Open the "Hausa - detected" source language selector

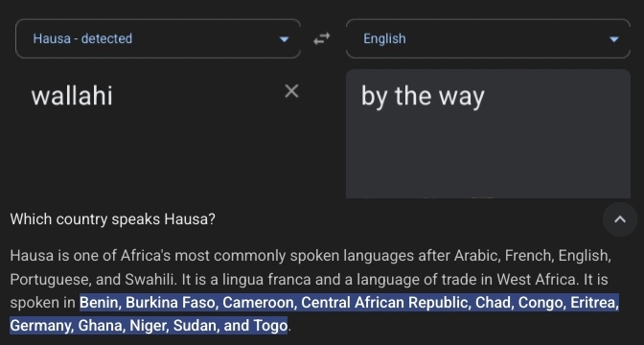158,38
